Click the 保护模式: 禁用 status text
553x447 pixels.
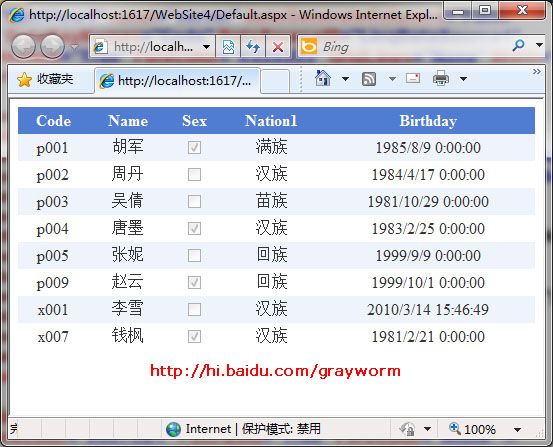[281, 429]
